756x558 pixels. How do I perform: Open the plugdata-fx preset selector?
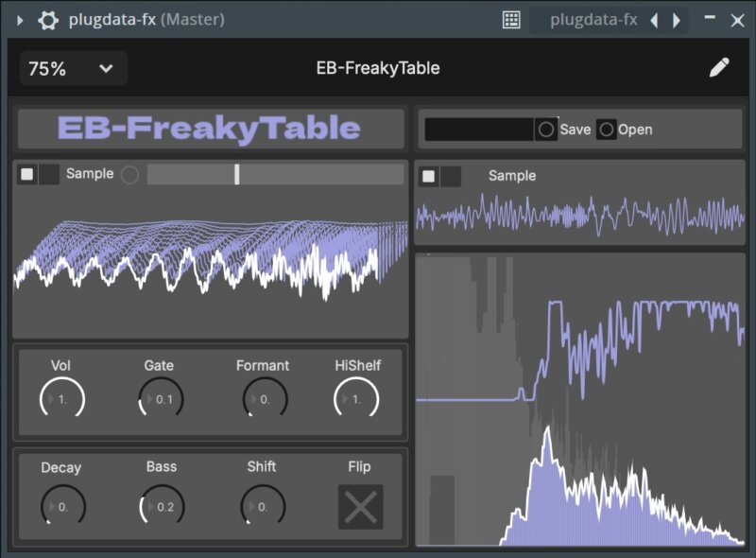pyautogui.click(x=593, y=20)
